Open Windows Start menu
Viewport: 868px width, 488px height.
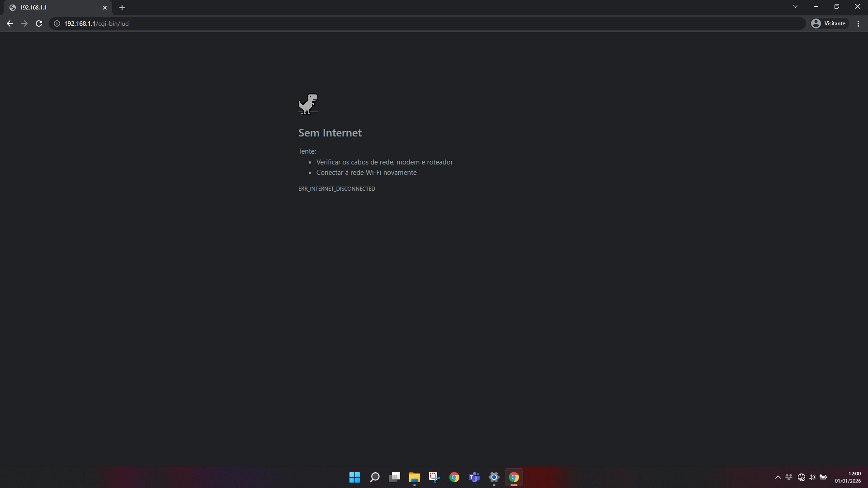point(354,477)
